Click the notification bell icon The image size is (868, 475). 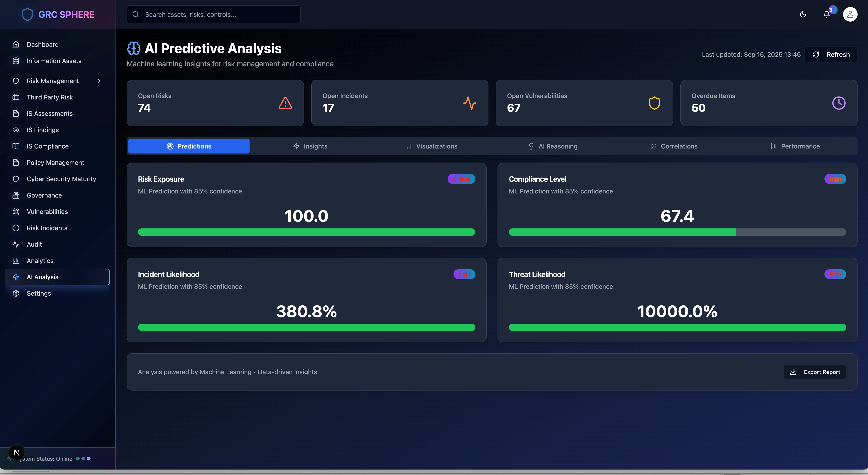click(x=826, y=15)
